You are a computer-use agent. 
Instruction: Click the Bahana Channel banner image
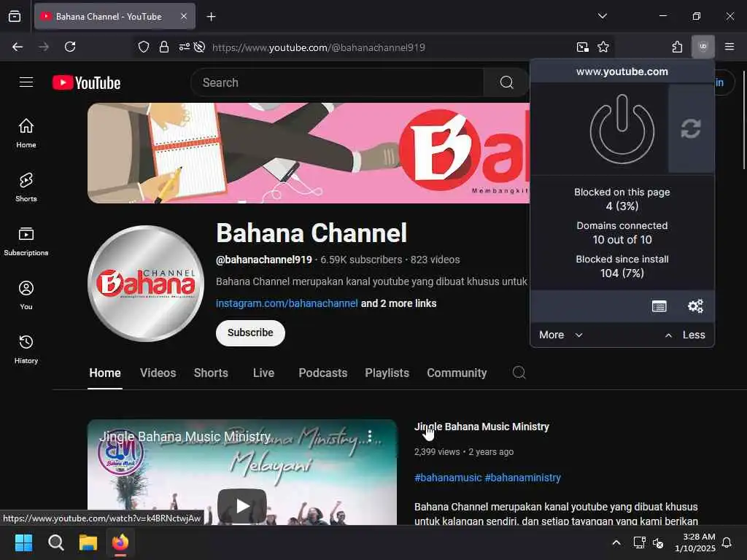pyautogui.click(x=309, y=153)
